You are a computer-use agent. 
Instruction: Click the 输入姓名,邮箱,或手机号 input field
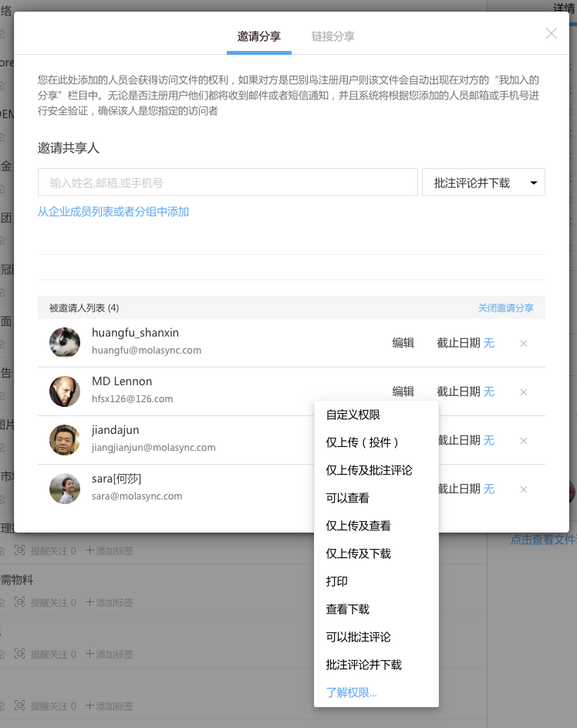[228, 182]
